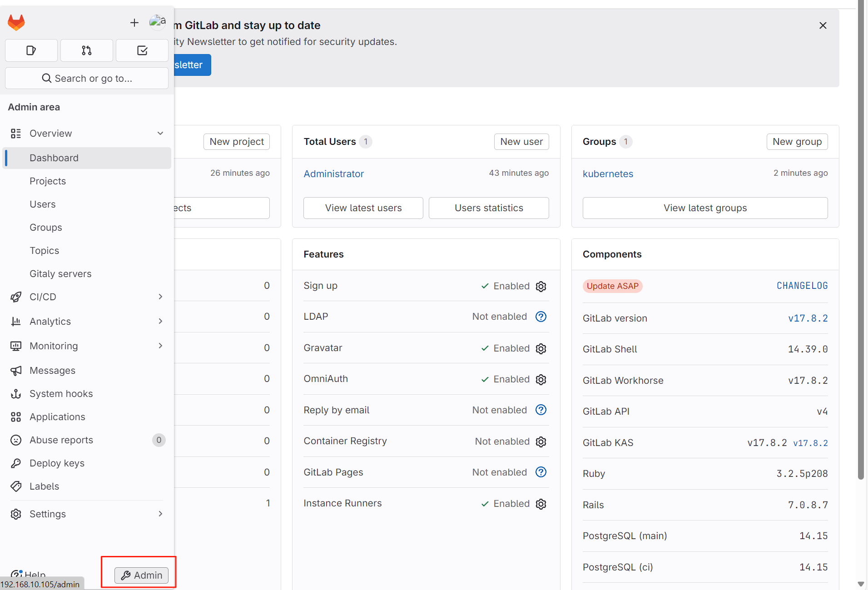Open the user avatar menu

[x=158, y=22]
